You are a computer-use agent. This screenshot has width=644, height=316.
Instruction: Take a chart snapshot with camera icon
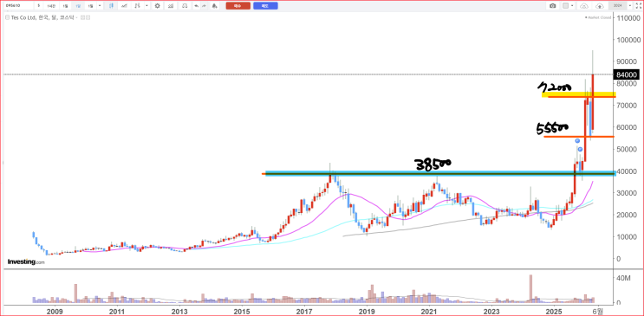point(552,6)
